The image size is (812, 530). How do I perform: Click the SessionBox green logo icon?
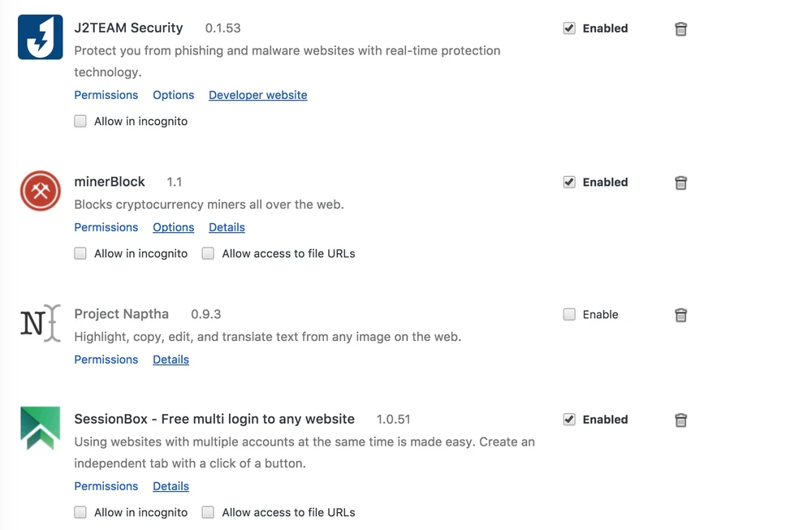(40, 429)
